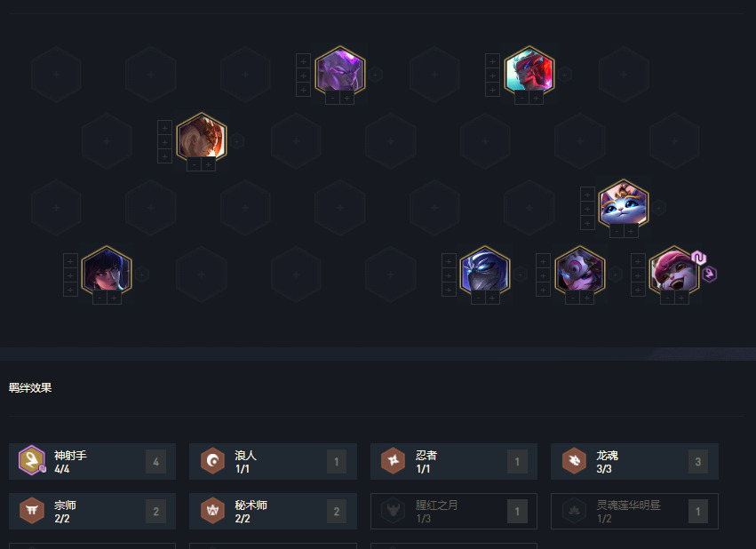This screenshot has width=756, height=549.
Task: Click the small hexagon beside Shen
Action: pyautogui.click(x=520, y=274)
